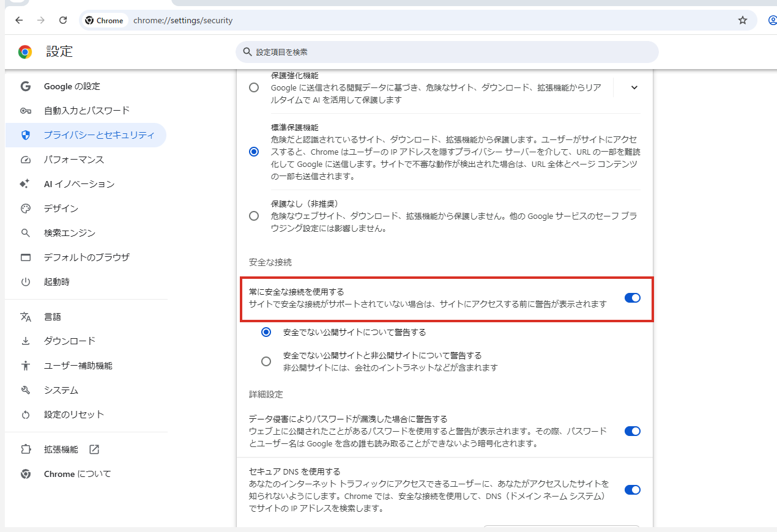
Task: Open 拡張機能 link in sidebar
Action: pyautogui.click(x=86, y=449)
